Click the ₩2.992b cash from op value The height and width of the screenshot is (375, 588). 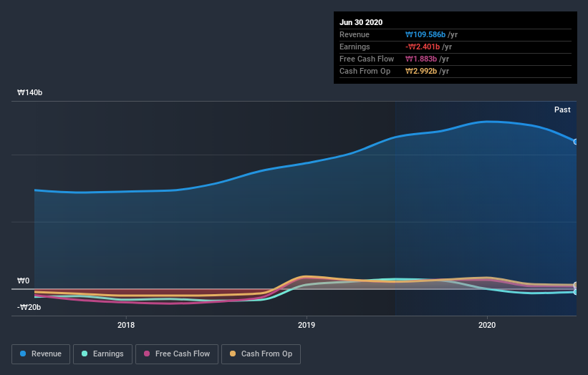(420, 71)
